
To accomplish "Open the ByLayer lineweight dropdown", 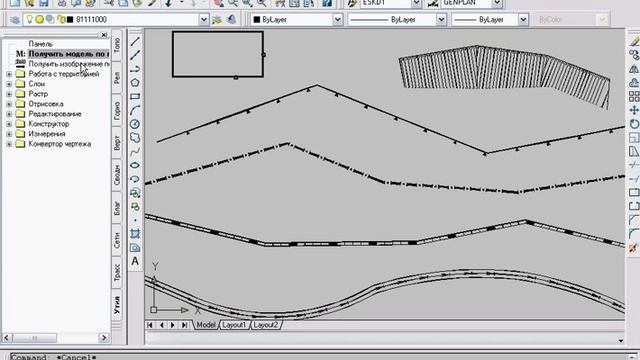I will (523, 20).
